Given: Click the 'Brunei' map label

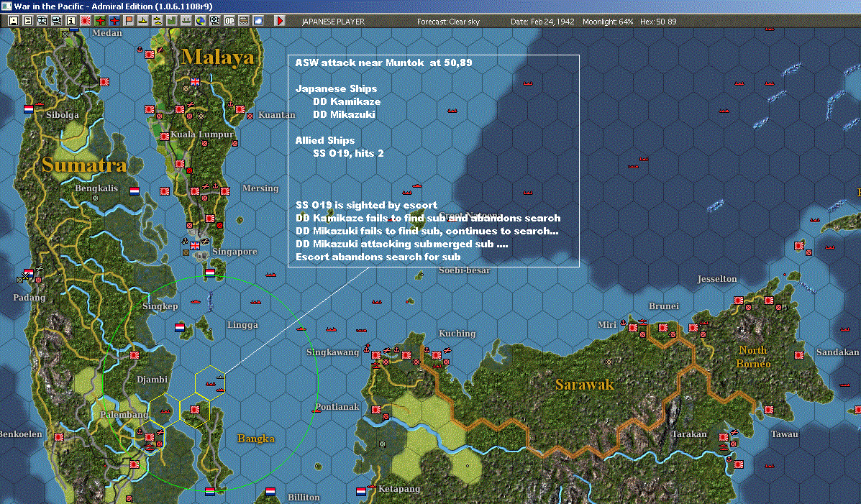Looking at the screenshot, I should pyautogui.click(x=663, y=306).
